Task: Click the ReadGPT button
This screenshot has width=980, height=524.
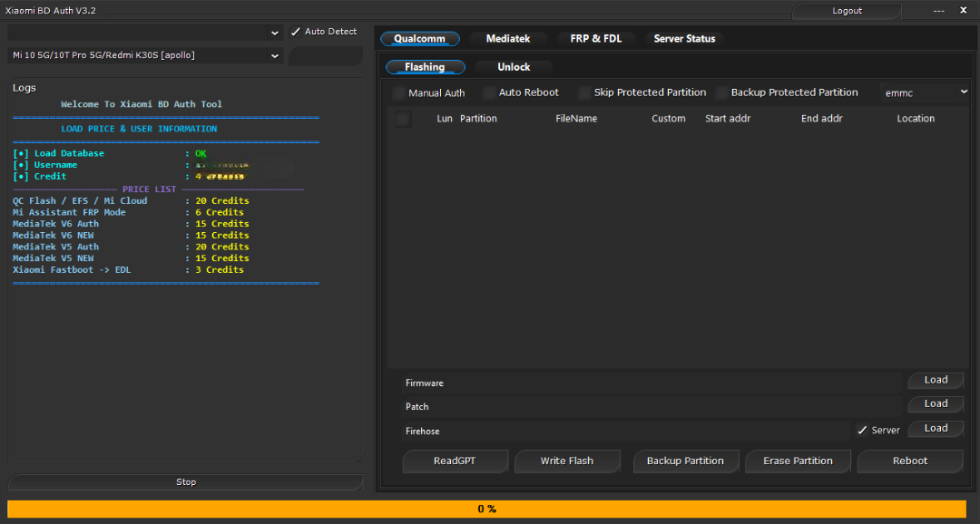Action: coord(455,461)
